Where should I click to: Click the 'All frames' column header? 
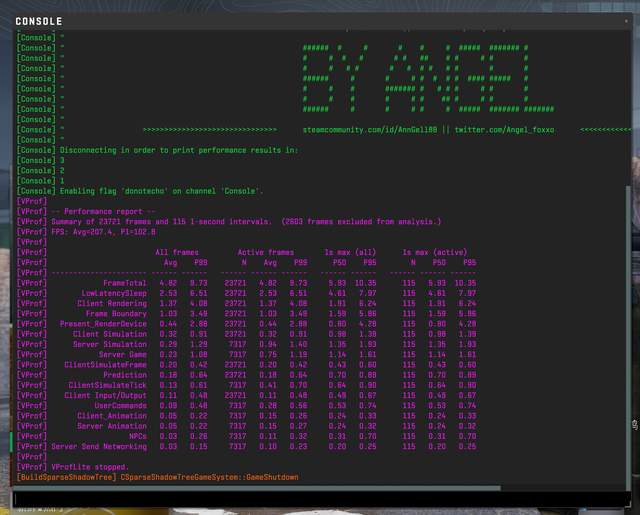(x=177, y=252)
